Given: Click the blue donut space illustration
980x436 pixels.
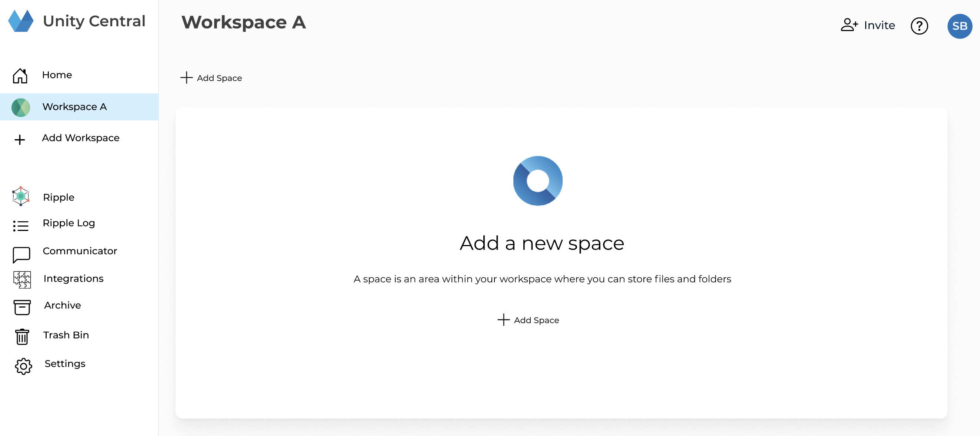Looking at the screenshot, I should pos(537,181).
